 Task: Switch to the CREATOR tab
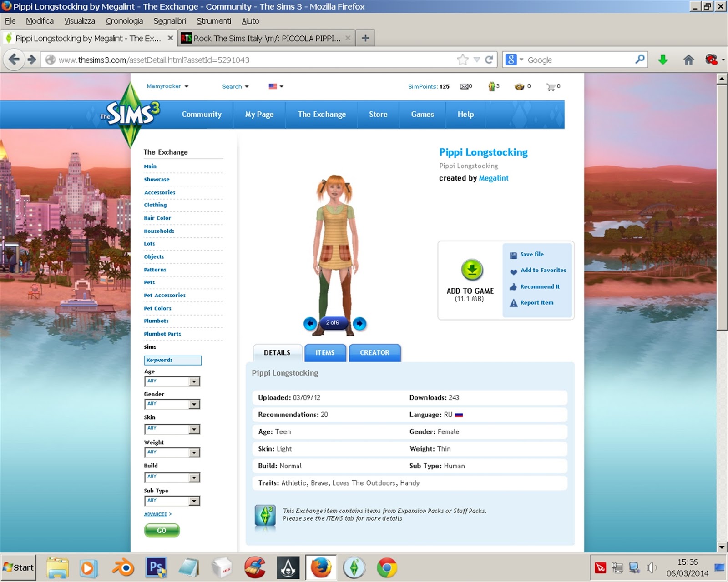tap(375, 353)
